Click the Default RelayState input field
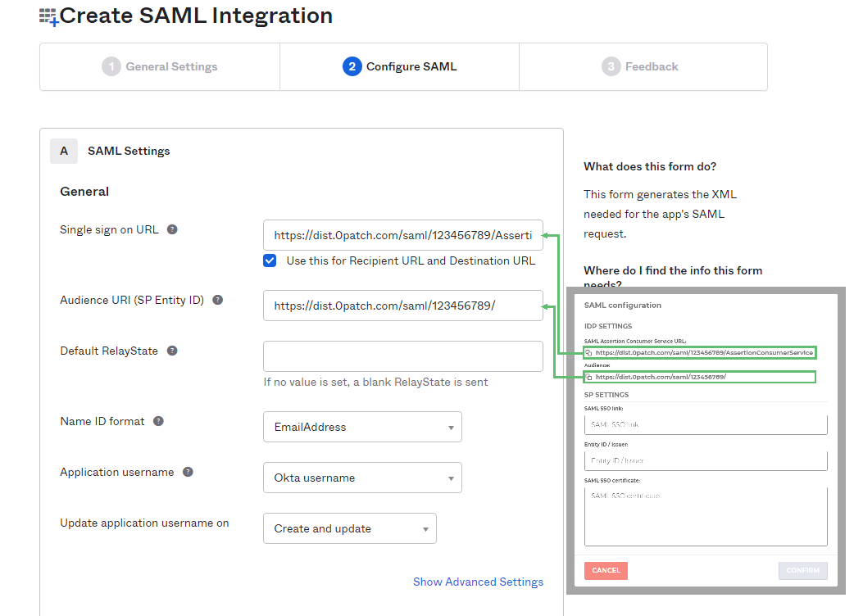This screenshot has width=854, height=616. (402, 357)
